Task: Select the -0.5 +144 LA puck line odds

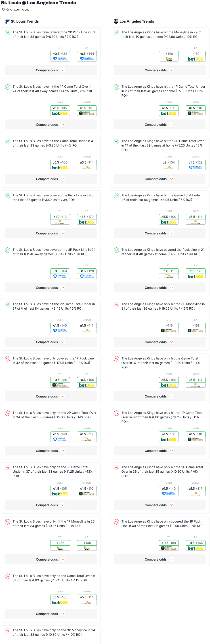Action: (x=87, y=54)
